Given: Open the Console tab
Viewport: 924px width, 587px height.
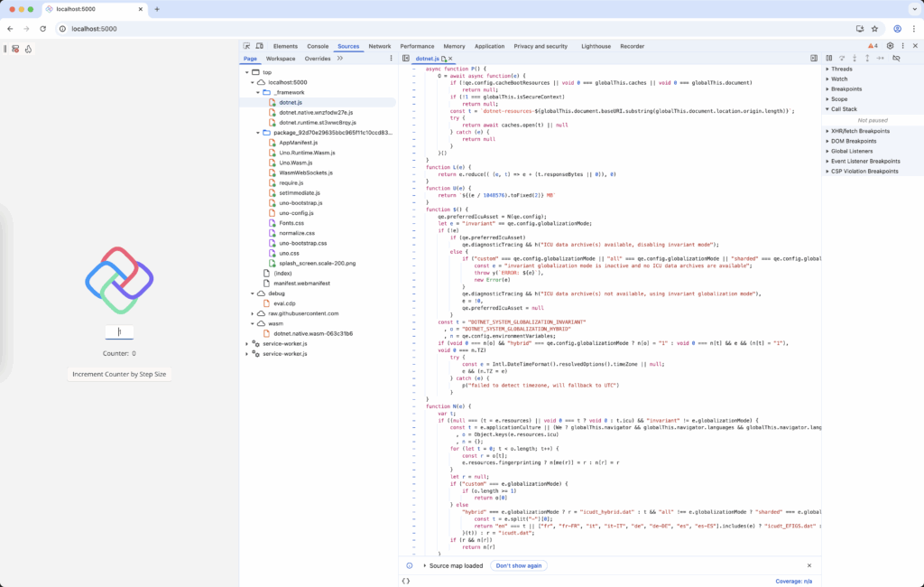Looking at the screenshot, I should click(318, 46).
